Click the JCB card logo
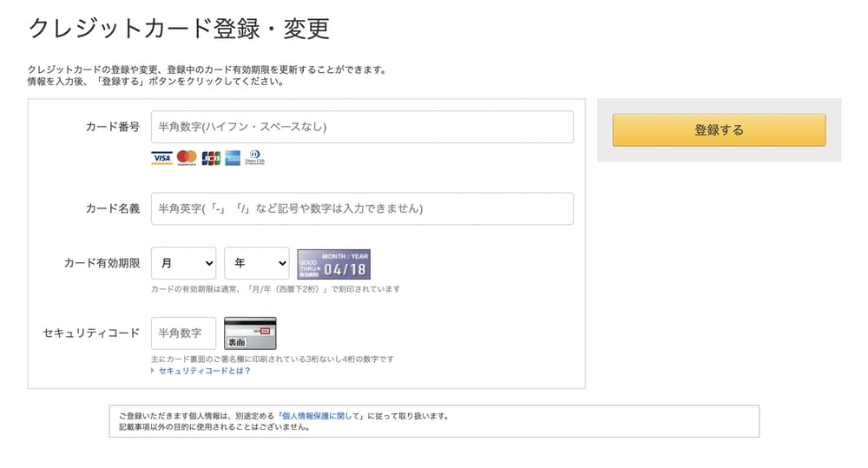Image resolution: width=868 pixels, height=468 pixels. 211,158
